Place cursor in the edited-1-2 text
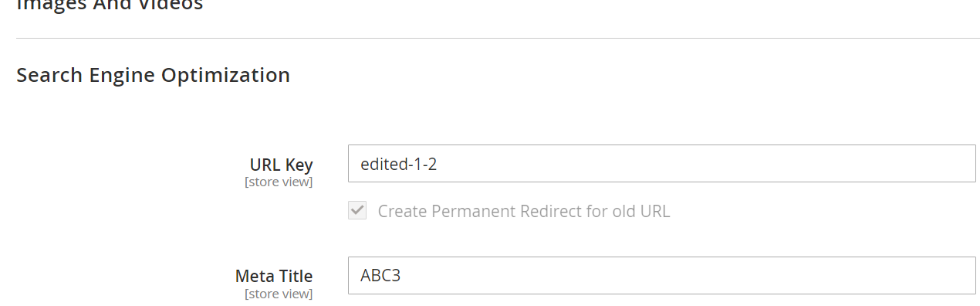Screen dimensions: 980x306 tap(399, 164)
